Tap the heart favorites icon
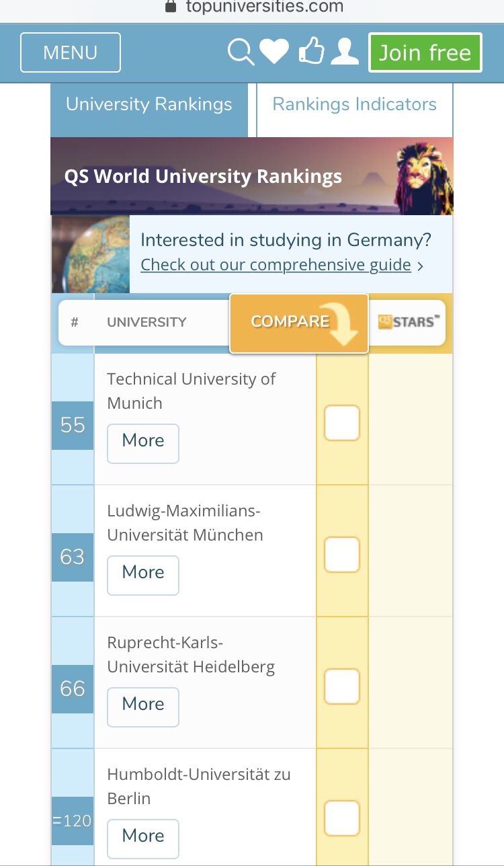The width and height of the screenshot is (504, 866). click(x=274, y=52)
